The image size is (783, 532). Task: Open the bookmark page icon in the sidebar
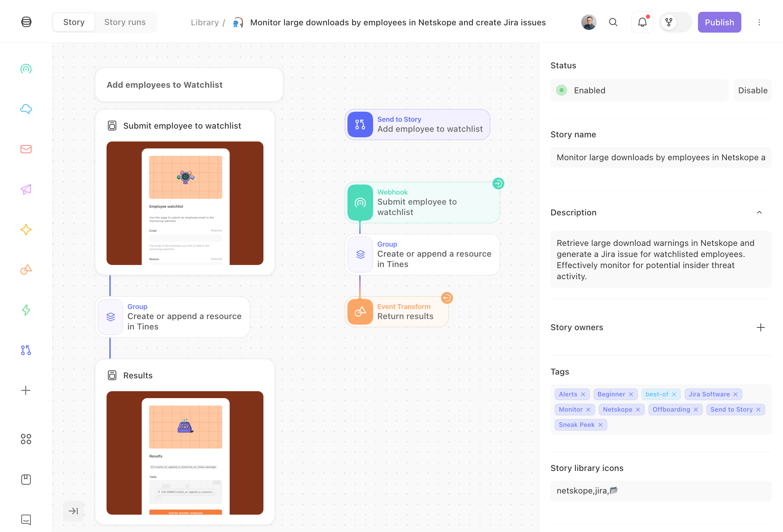[26, 479]
